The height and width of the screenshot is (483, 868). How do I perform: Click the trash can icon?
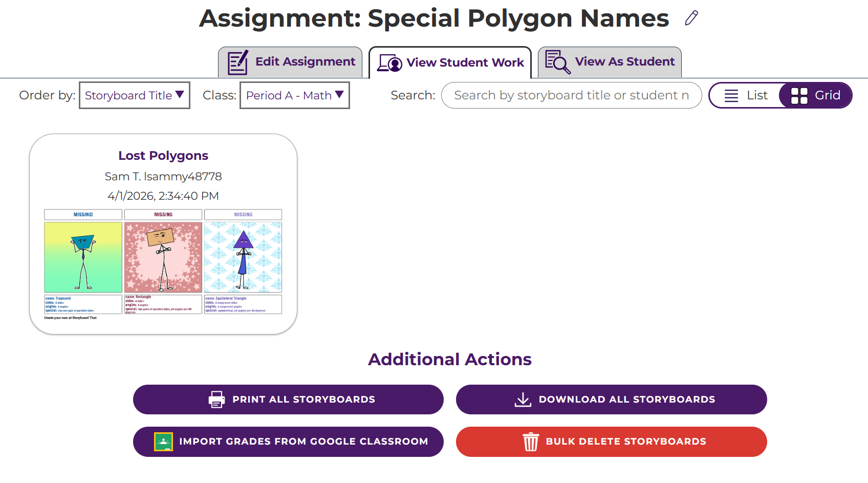(531, 442)
